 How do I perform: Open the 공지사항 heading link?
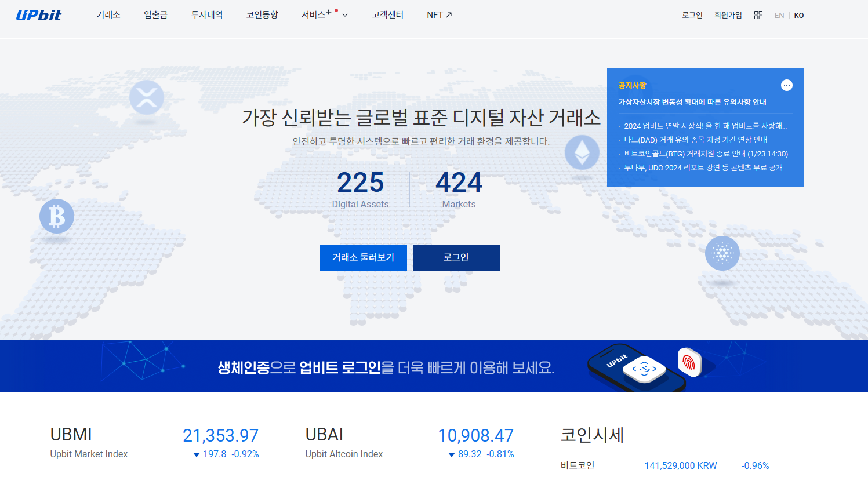tap(632, 85)
